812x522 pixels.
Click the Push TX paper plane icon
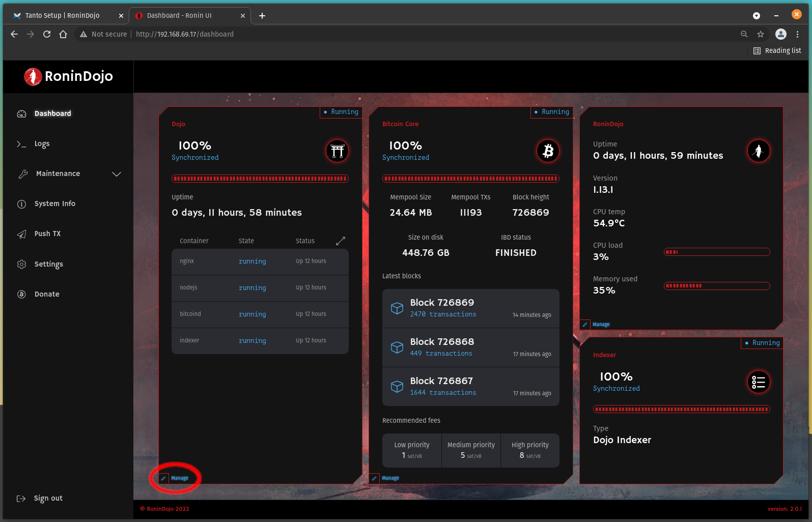click(x=22, y=234)
